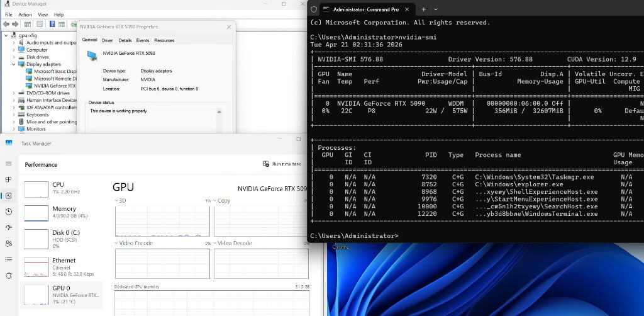Open View menu in Device Manager
The image size is (644, 316).
tap(43, 14)
